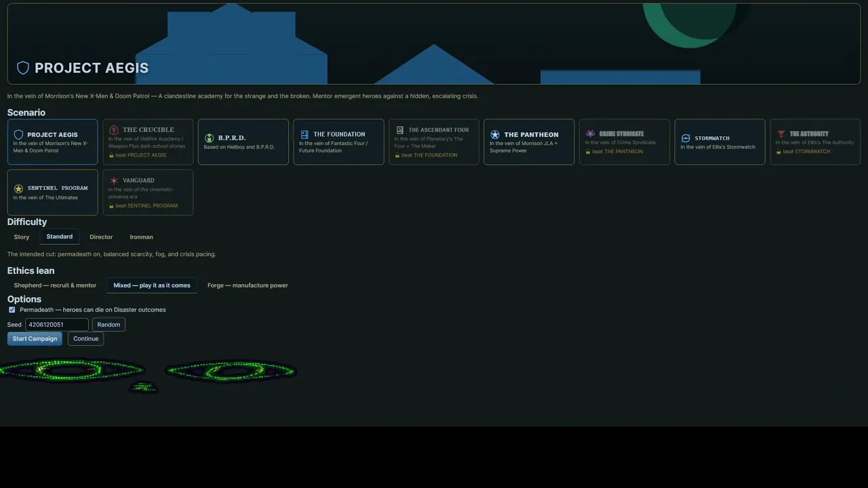Pick THE FOUNDATION scenario icon

pos(304,134)
